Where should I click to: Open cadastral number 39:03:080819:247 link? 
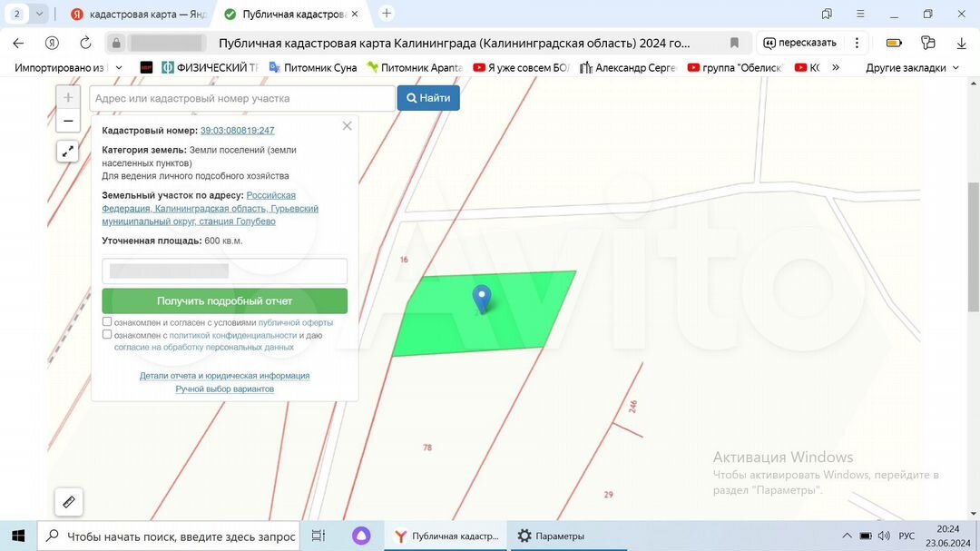point(237,131)
